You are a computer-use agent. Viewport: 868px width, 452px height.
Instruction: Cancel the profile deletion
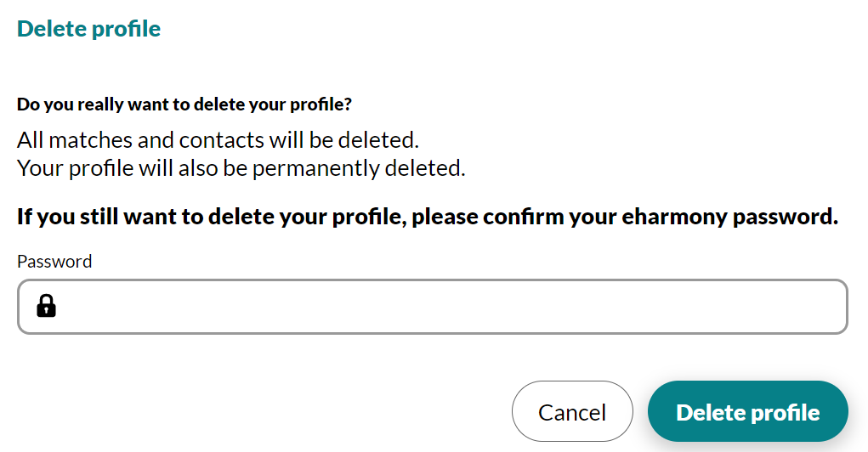tap(572, 411)
